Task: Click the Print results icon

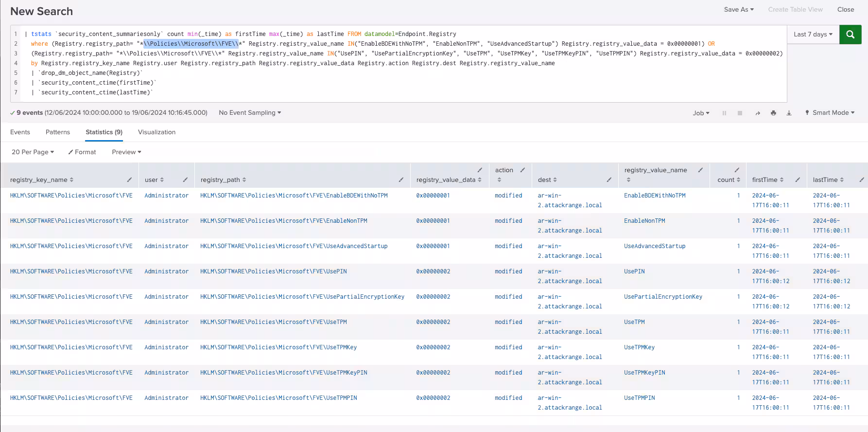Action: click(773, 113)
